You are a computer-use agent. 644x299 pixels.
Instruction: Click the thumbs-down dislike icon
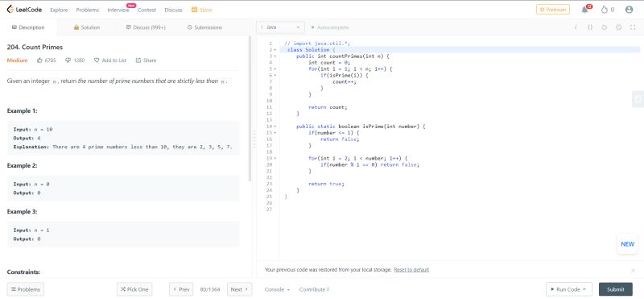(68, 60)
